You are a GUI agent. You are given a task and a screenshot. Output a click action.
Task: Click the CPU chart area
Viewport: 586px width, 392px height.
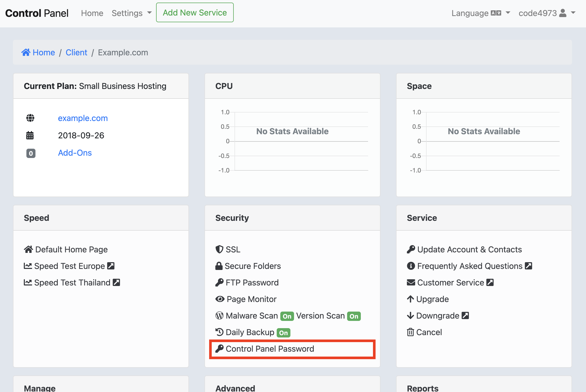pyautogui.click(x=293, y=141)
